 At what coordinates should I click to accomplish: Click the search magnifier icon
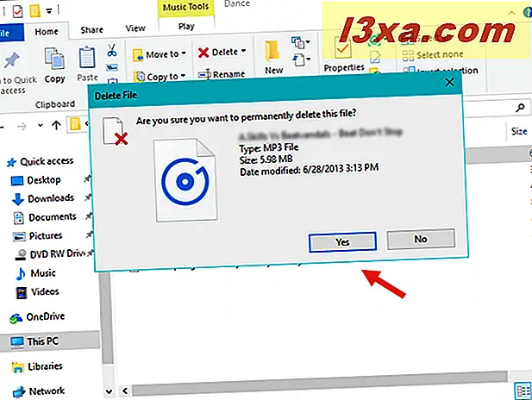pos(520,109)
